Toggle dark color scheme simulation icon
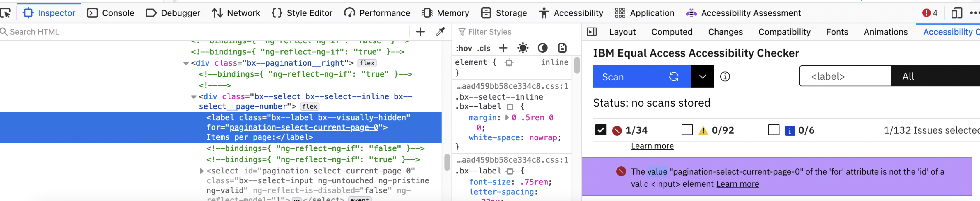 tap(542, 48)
